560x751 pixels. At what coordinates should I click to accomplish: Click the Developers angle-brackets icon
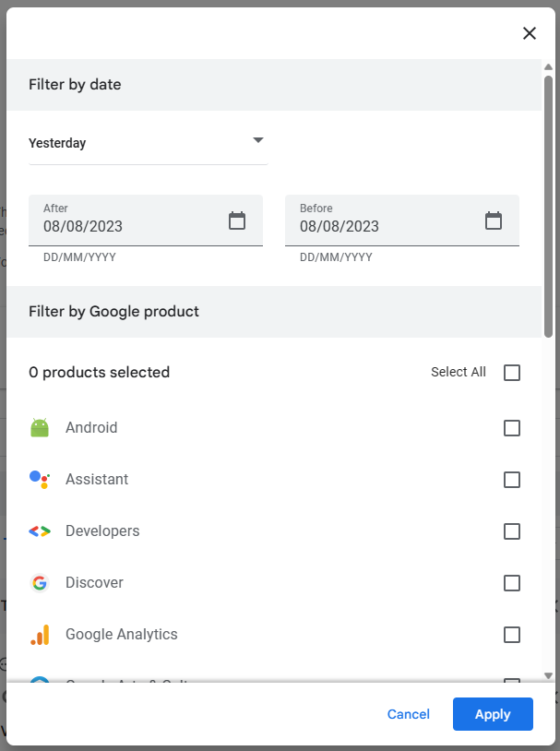point(40,531)
